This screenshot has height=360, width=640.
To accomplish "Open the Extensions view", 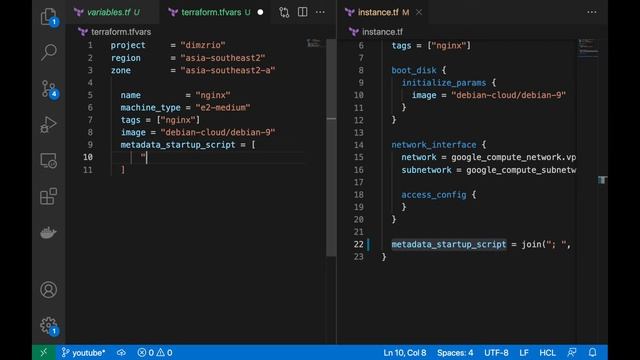I will point(49,196).
